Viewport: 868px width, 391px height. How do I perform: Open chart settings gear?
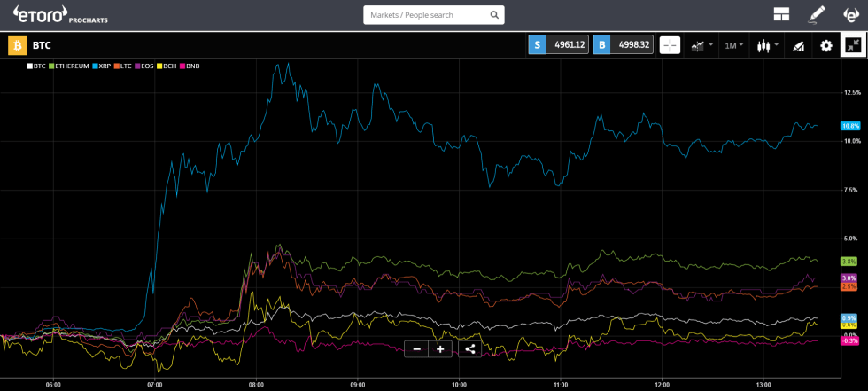[825, 45]
